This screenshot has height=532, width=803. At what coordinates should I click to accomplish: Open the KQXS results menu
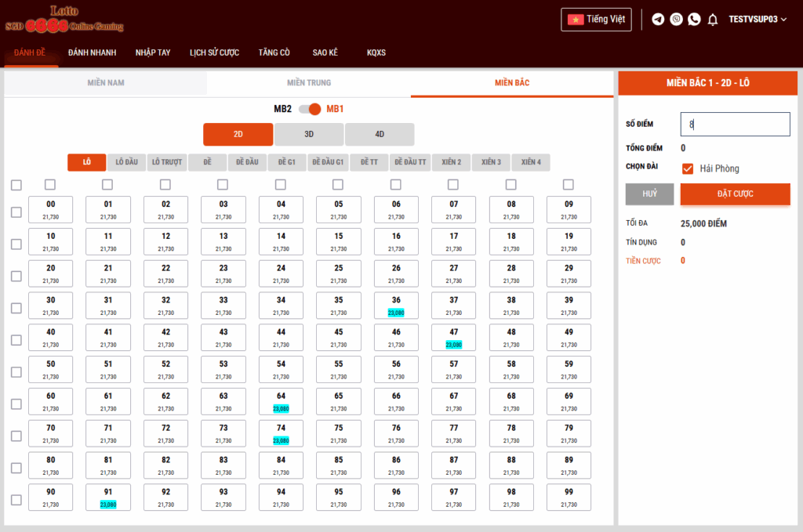(376, 52)
